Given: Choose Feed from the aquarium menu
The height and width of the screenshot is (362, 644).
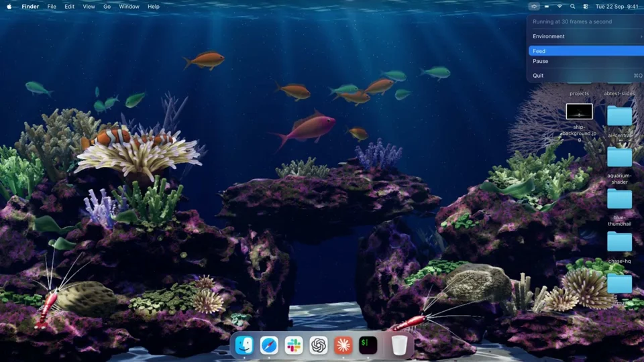Looking at the screenshot, I should 586,51.
